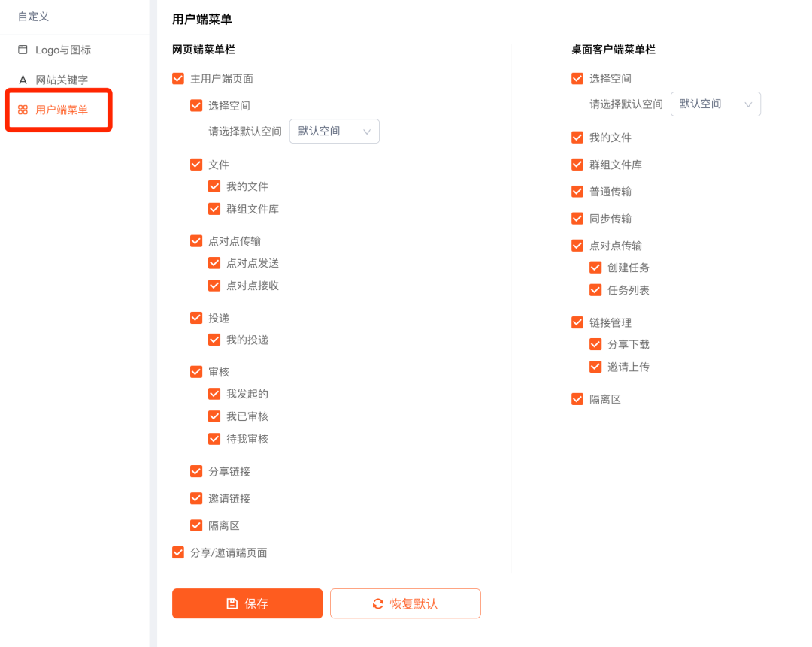Disable the 点对点发送 checkbox
The height and width of the screenshot is (647, 812).
click(x=214, y=263)
